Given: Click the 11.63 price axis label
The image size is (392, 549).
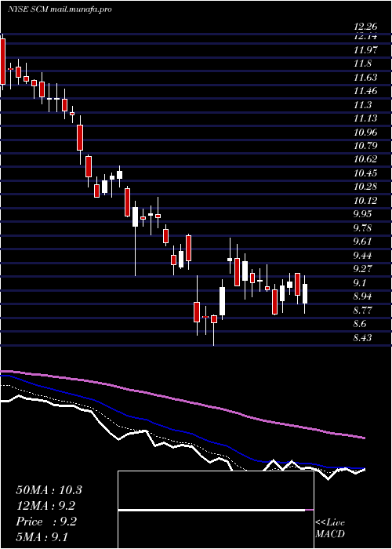Looking at the screenshot, I should [x=365, y=78].
